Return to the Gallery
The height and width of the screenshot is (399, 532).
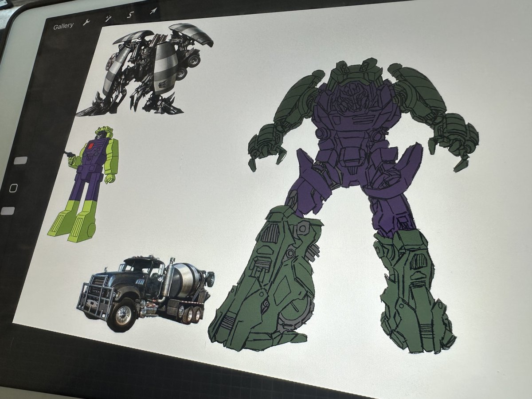click(x=63, y=27)
